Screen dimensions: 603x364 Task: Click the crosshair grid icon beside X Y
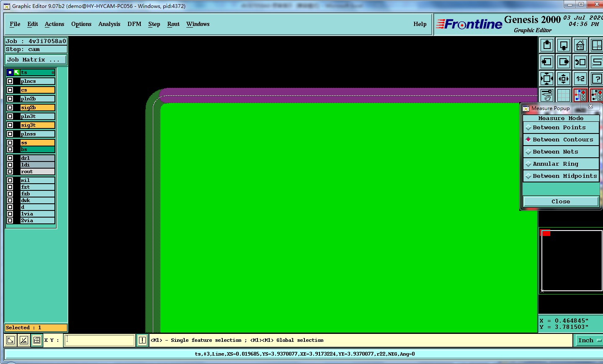point(37,341)
